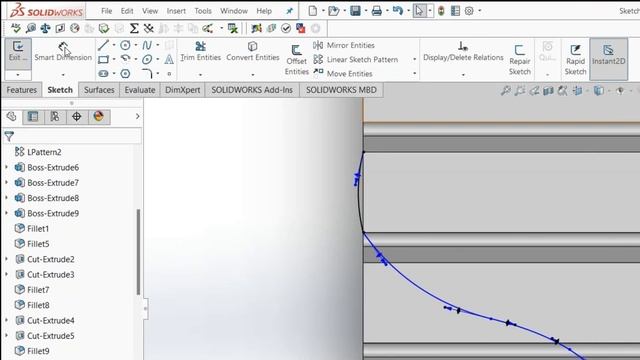The height and width of the screenshot is (360, 640).
Task: Open the File menu
Action: (x=107, y=11)
